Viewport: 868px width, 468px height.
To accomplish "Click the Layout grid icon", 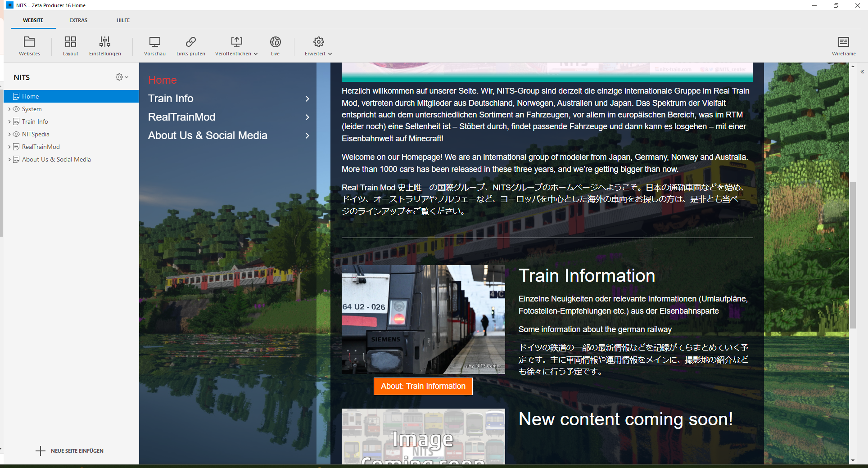I will (x=70, y=42).
